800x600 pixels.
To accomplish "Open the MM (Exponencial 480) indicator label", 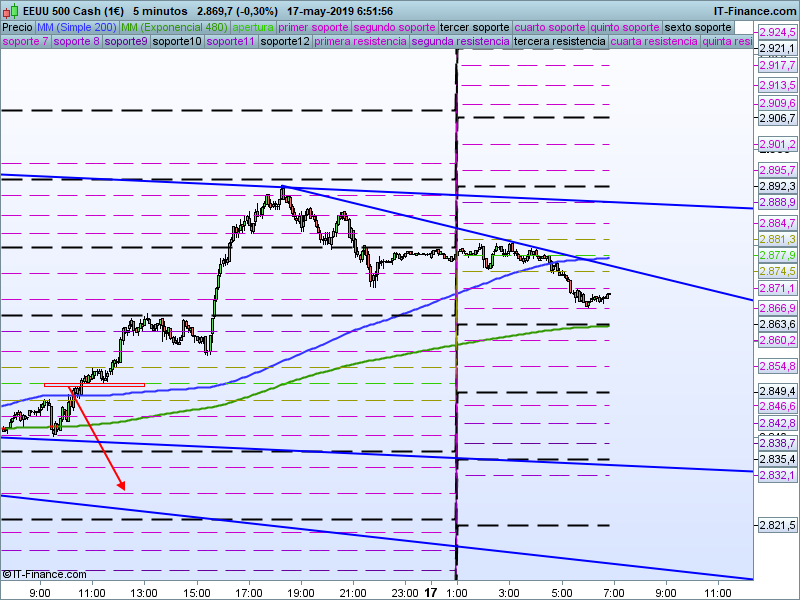I will coord(174,28).
